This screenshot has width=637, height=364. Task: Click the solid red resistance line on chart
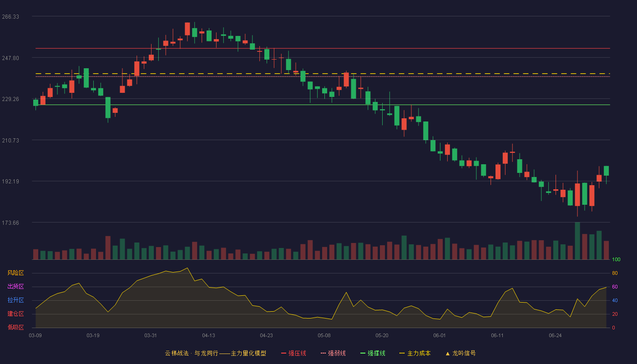323,48
